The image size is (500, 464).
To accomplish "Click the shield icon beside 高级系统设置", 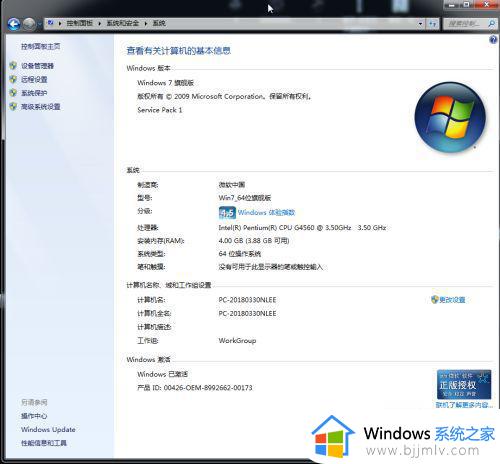I will coord(13,106).
